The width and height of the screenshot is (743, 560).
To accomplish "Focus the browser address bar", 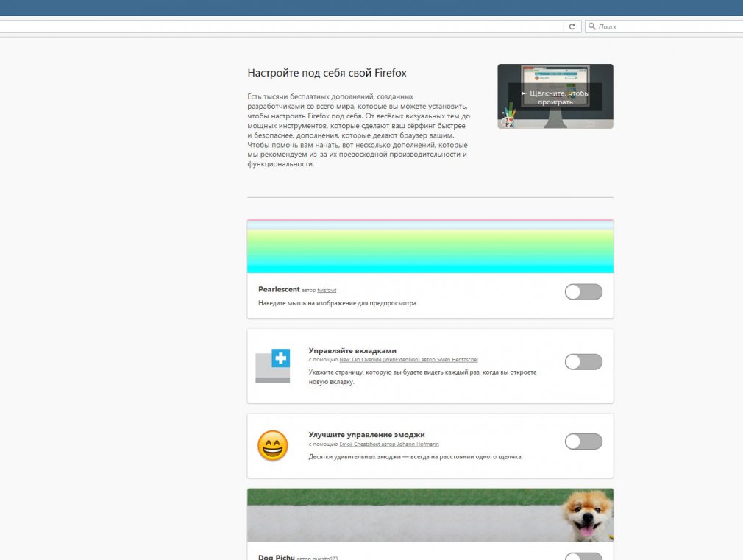I will 282,26.
